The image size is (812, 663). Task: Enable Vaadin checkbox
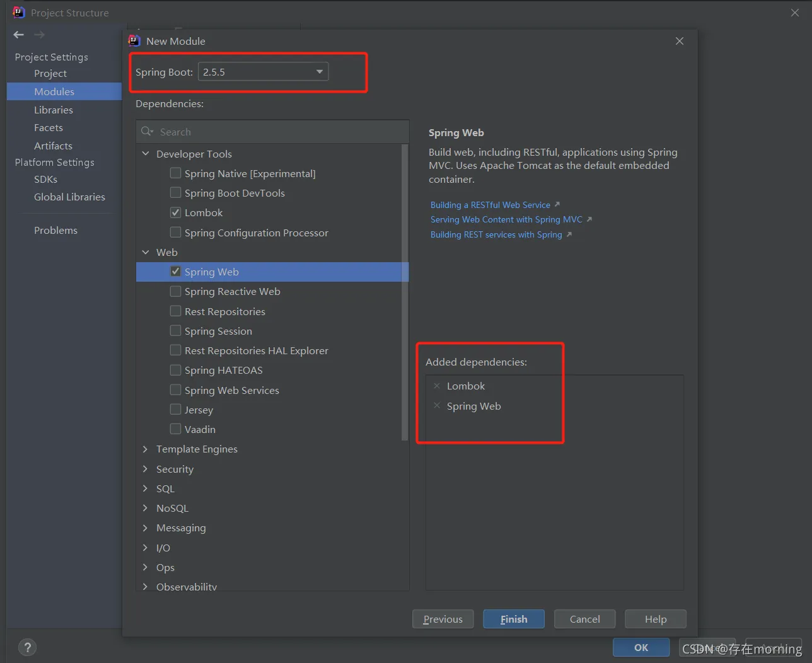click(x=176, y=429)
